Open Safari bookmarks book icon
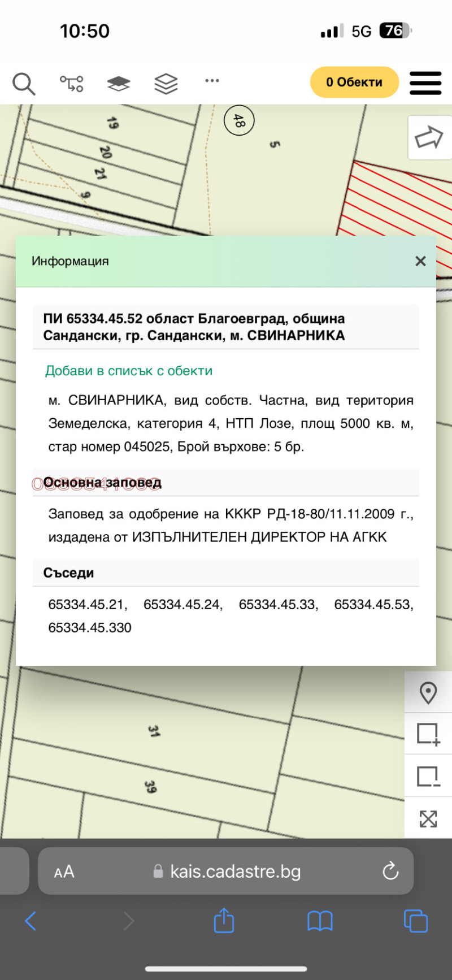 pos(320,921)
